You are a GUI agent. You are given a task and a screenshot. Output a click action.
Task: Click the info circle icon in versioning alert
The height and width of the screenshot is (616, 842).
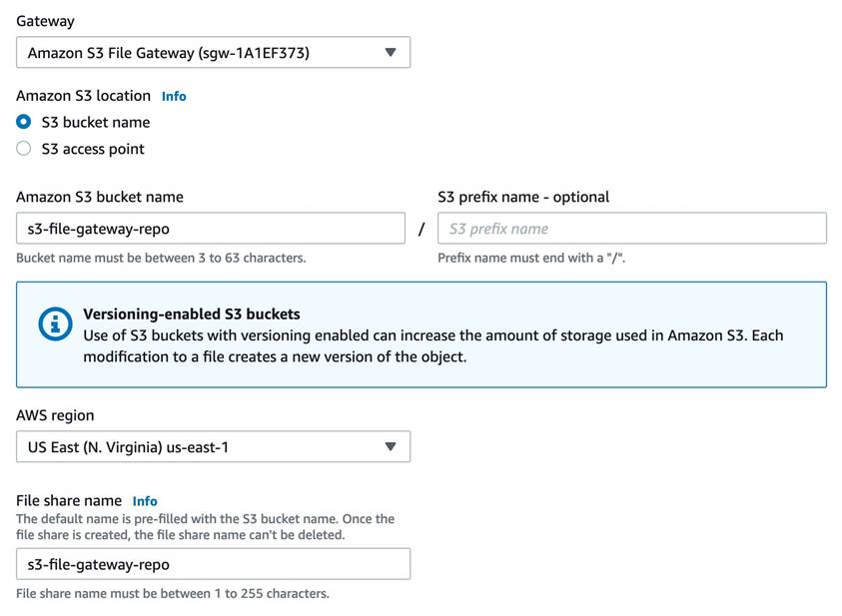pos(55,324)
